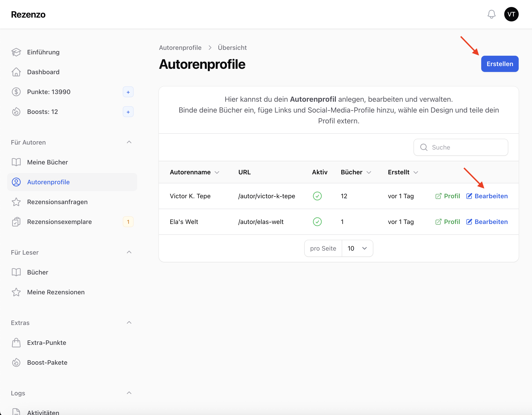Collapse the Für Leser section

(129, 252)
